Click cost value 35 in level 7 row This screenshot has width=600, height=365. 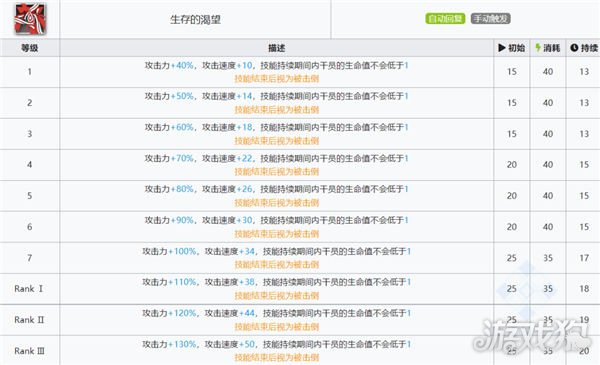tap(548, 258)
